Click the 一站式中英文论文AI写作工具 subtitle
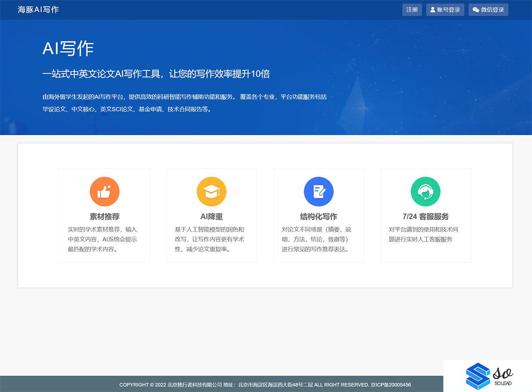 tap(156, 74)
